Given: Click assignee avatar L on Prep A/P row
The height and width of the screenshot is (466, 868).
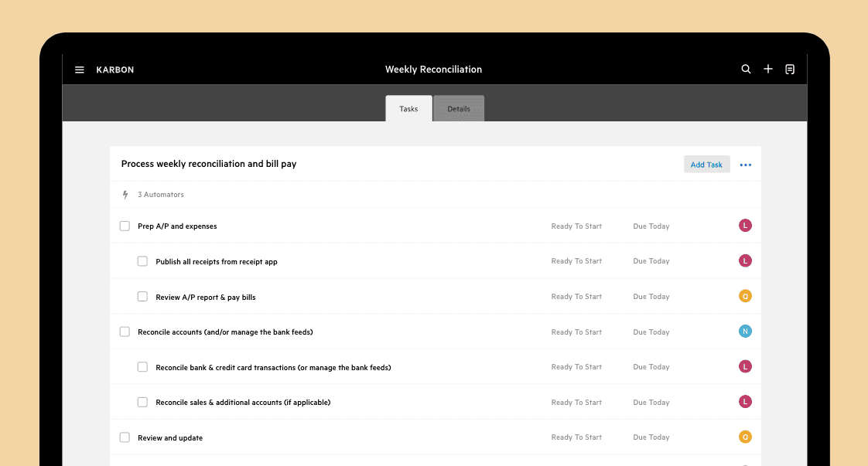Looking at the screenshot, I should [745, 226].
